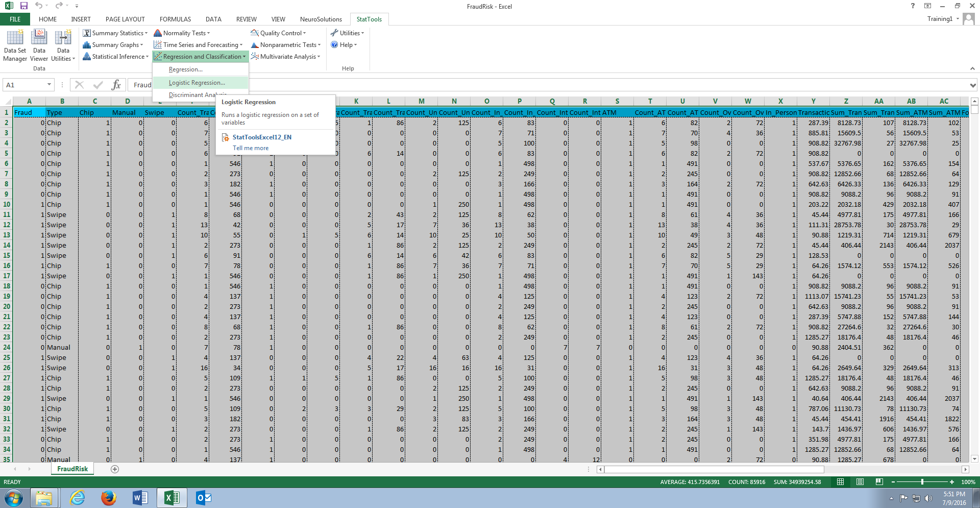Open the Data Viewer tool
This screenshot has height=508, width=980.
[x=39, y=45]
